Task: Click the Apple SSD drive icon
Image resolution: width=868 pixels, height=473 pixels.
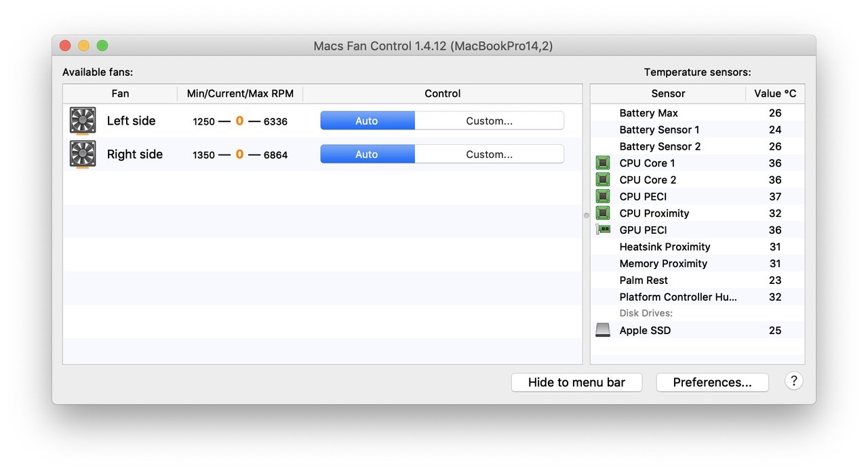Action: [x=603, y=330]
